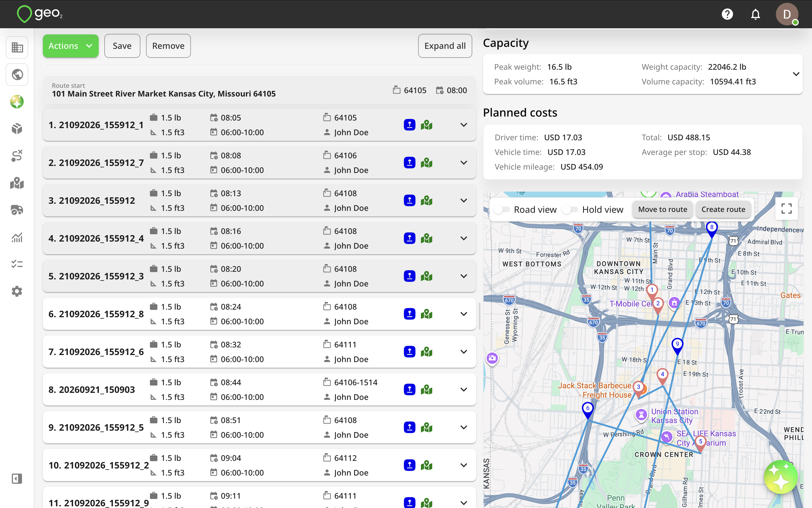Expand stop 10. 21092026_155912_2 row
The height and width of the screenshot is (508, 812).
(x=464, y=465)
